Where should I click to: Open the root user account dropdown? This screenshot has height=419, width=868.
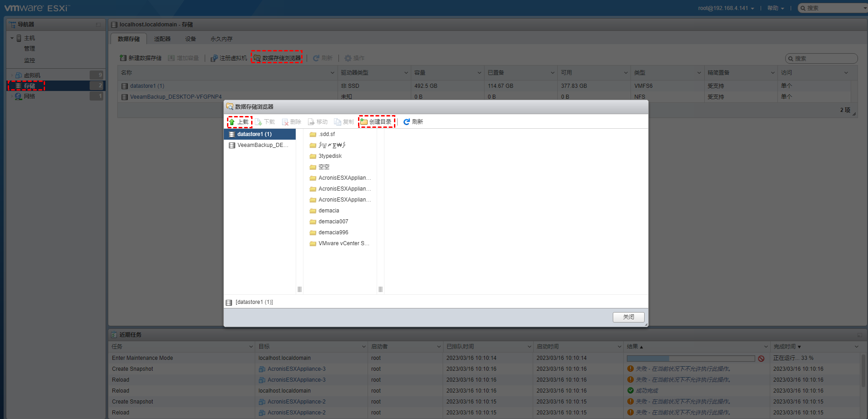pos(726,8)
